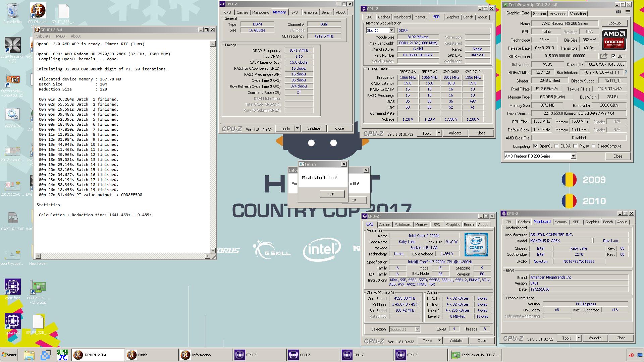
Task: Select the CAPTURE.EXE desktop icon
Action: click(x=12, y=221)
